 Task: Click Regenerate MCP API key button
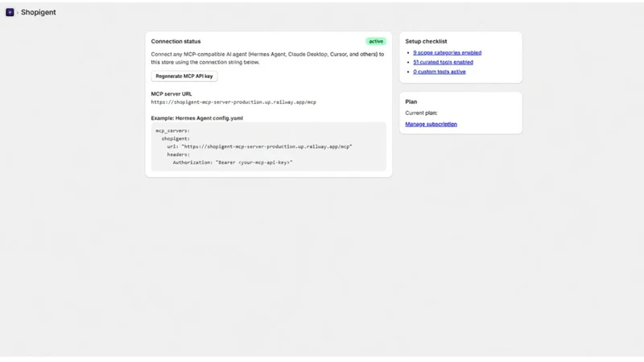coord(184,76)
